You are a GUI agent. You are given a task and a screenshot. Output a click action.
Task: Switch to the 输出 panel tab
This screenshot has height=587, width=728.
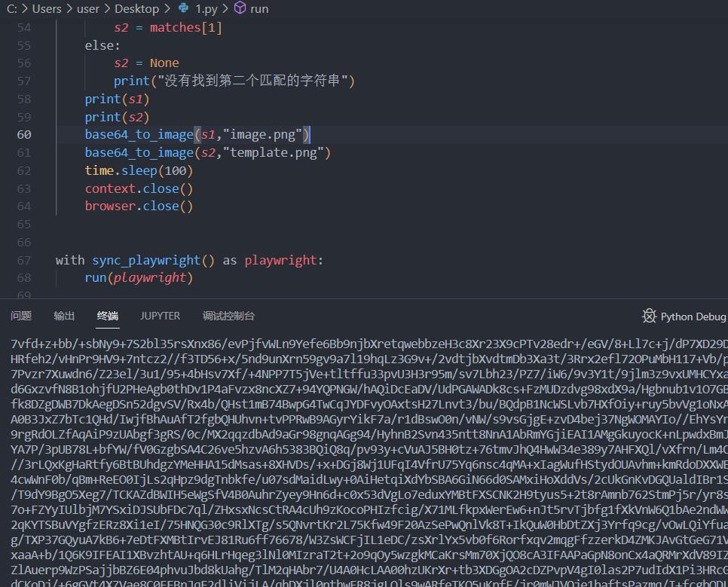click(64, 316)
